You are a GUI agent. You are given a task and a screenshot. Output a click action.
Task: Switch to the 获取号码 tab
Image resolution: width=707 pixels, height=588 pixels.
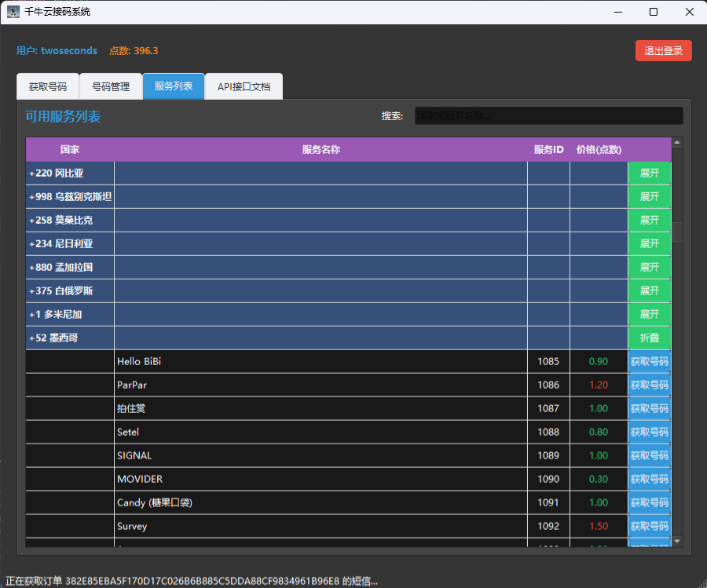tap(48, 87)
